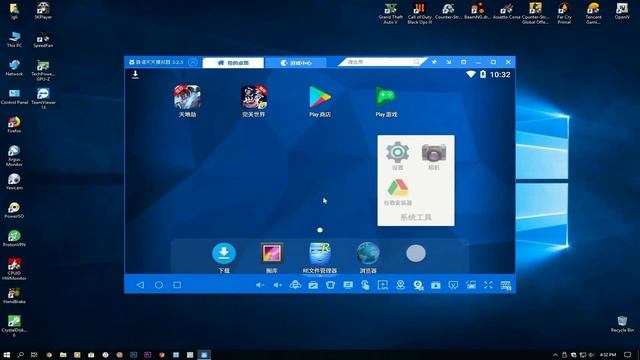Open RE file manager in the dock
Image resolution: width=640 pixels, height=360 pixels.
click(x=320, y=257)
